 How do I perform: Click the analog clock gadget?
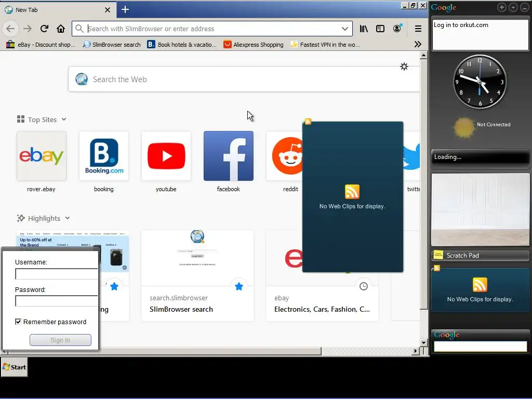tap(480, 82)
